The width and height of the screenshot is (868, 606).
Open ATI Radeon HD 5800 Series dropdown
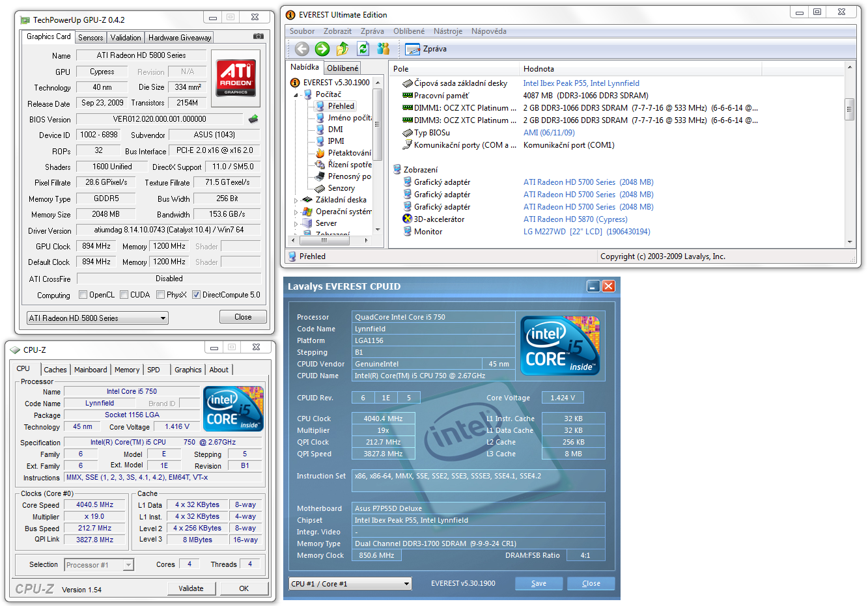coord(98,318)
